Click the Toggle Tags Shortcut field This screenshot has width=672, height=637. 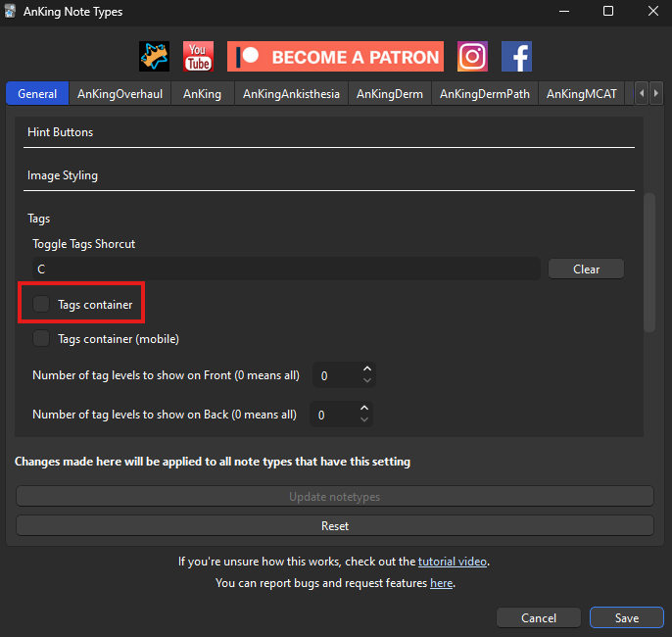[x=284, y=269]
